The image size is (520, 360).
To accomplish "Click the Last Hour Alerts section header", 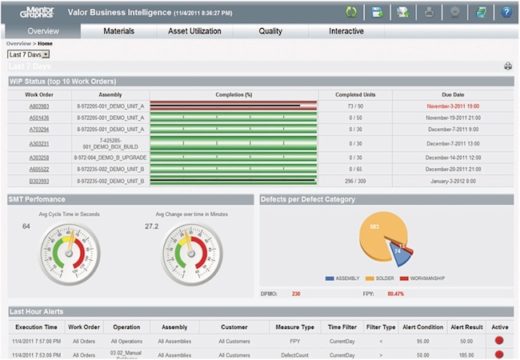I will 261,312.
